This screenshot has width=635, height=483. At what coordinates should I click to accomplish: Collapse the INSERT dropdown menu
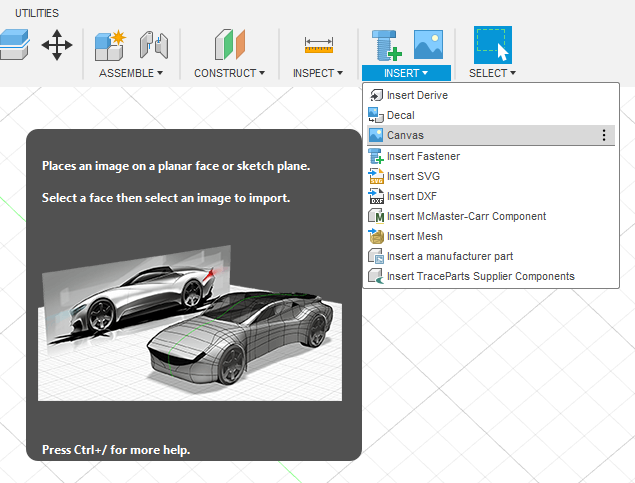406,73
